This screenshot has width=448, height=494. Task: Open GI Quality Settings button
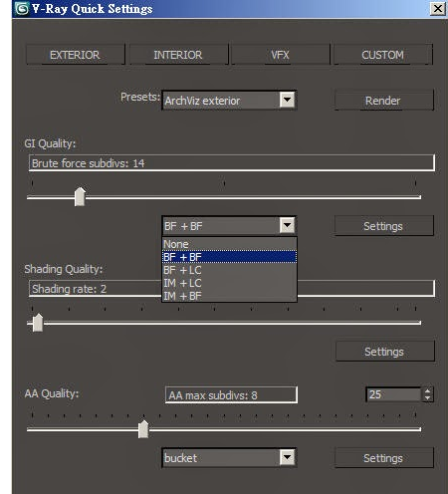pyautogui.click(x=383, y=226)
